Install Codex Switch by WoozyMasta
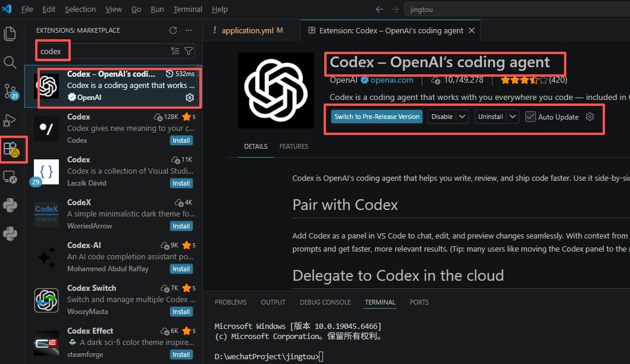Screen dimensions: 630x364 click(x=181, y=312)
